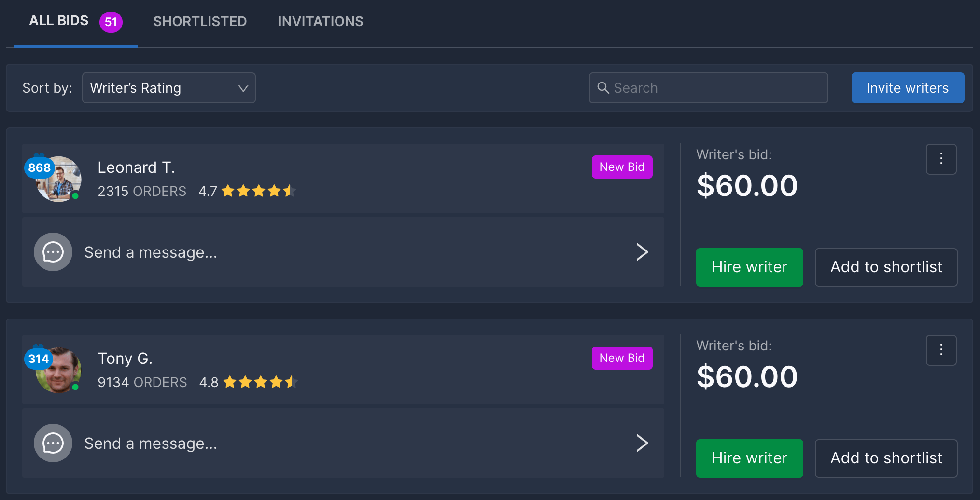
Task: Switch to the Shortlisted tab
Action: [x=200, y=21]
